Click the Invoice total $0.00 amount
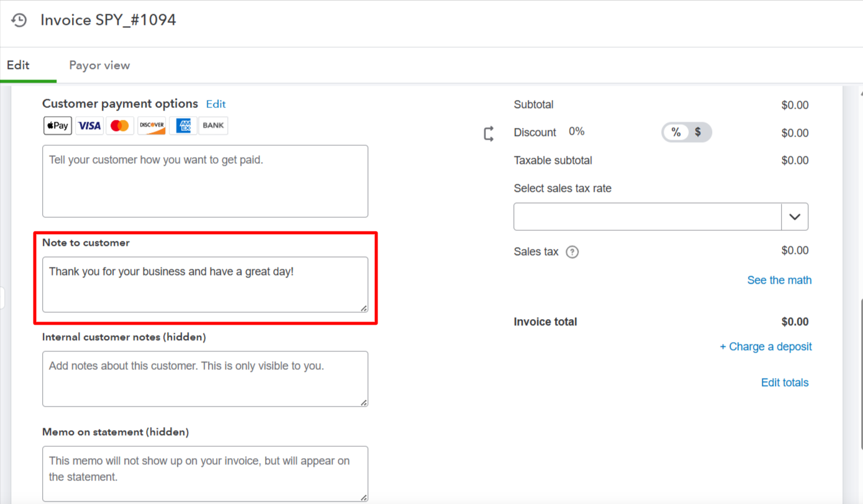The height and width of the screenshot is (504, 863). 795,322
